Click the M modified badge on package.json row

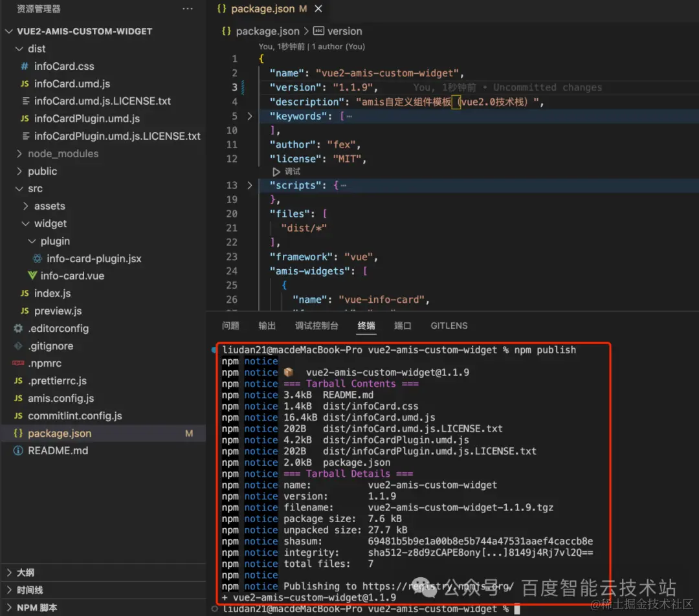(x=189, y=434)
